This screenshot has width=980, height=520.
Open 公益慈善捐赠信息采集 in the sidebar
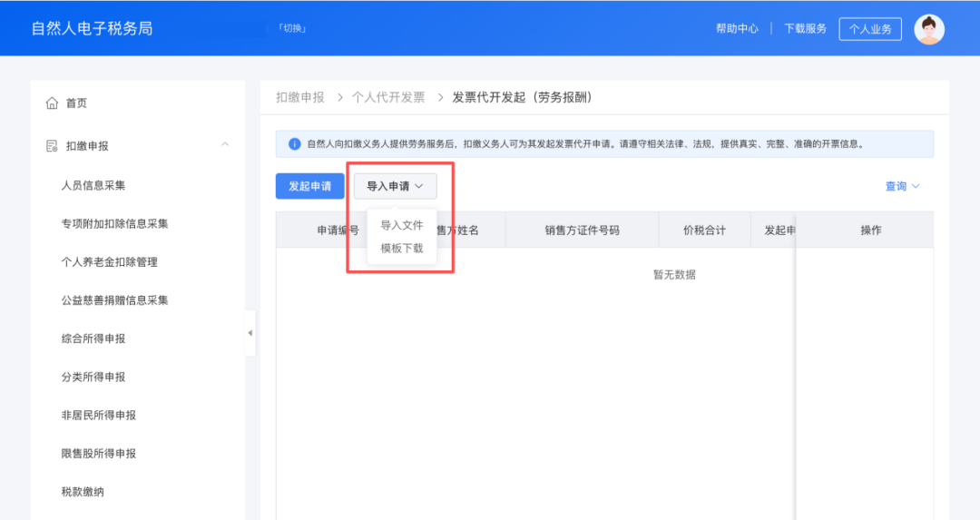click(x=114, y=300)
